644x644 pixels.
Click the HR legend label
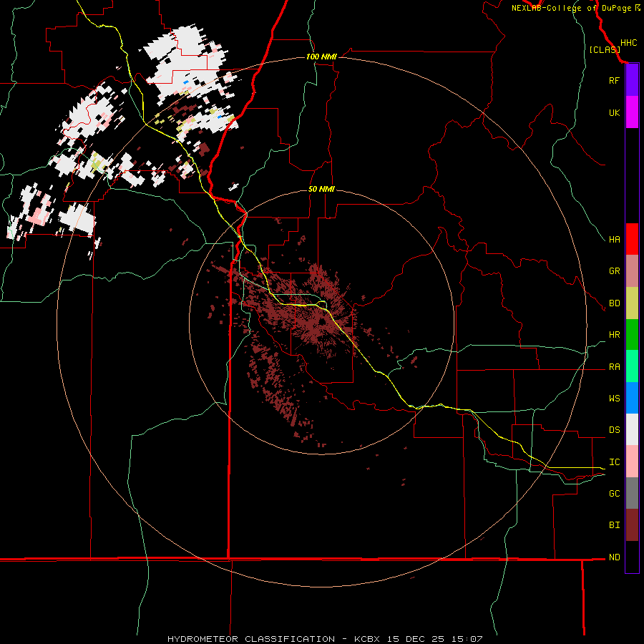click(614, 335)
